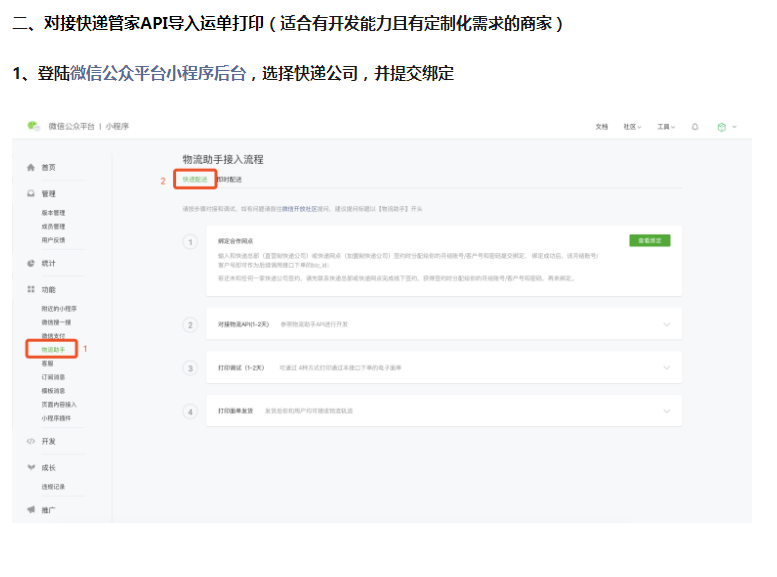The image size is (777, 577).
Task: Open 微信支付 in the sidebar
Action: (x=53, y=336)
